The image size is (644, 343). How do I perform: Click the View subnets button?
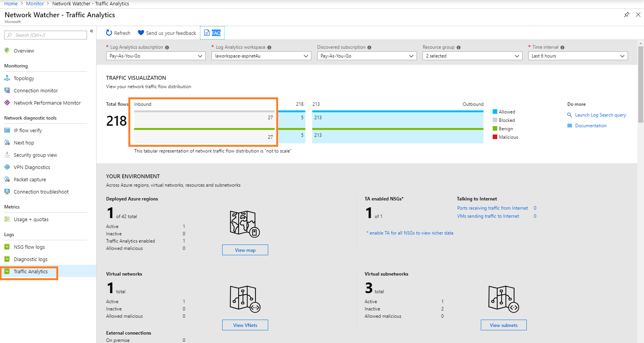click(x=504, y=325)
